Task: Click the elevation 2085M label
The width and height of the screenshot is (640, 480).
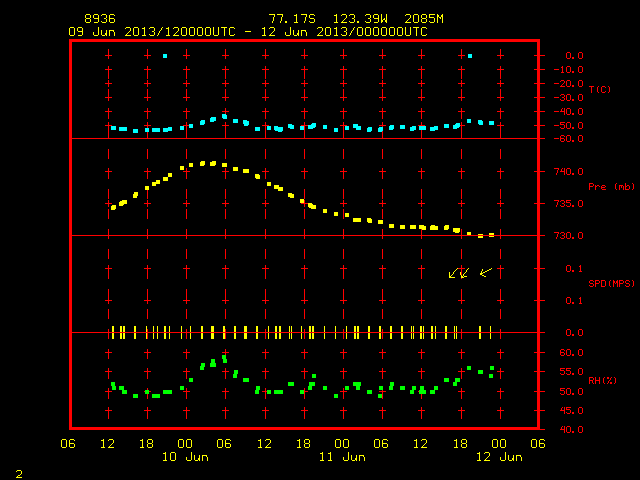Action: [x=424, y=19]
